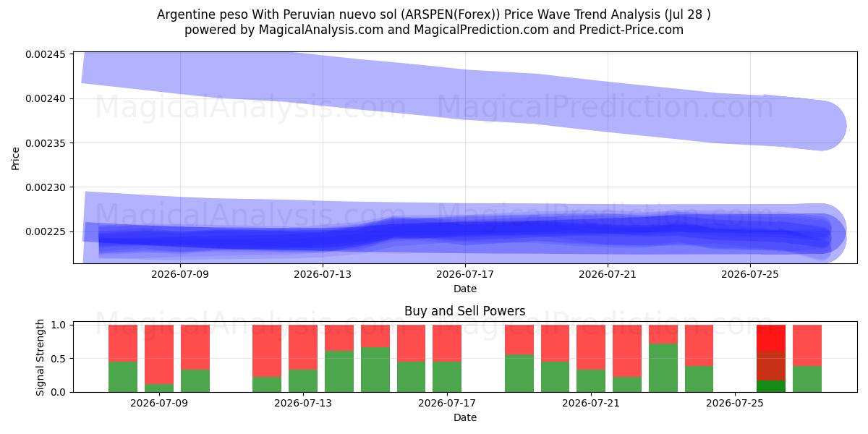
Task: Click the 0.00245 price axis tick
Action: click(x=46, y=54)
